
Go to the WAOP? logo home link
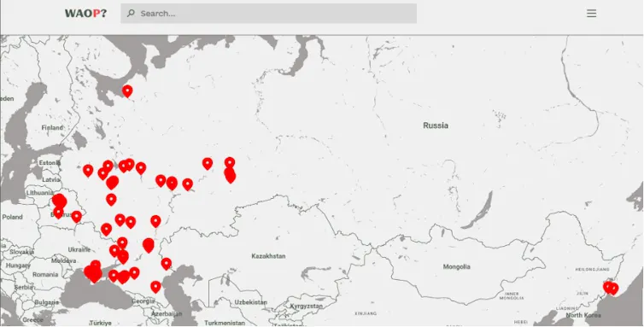pos(85,13)
